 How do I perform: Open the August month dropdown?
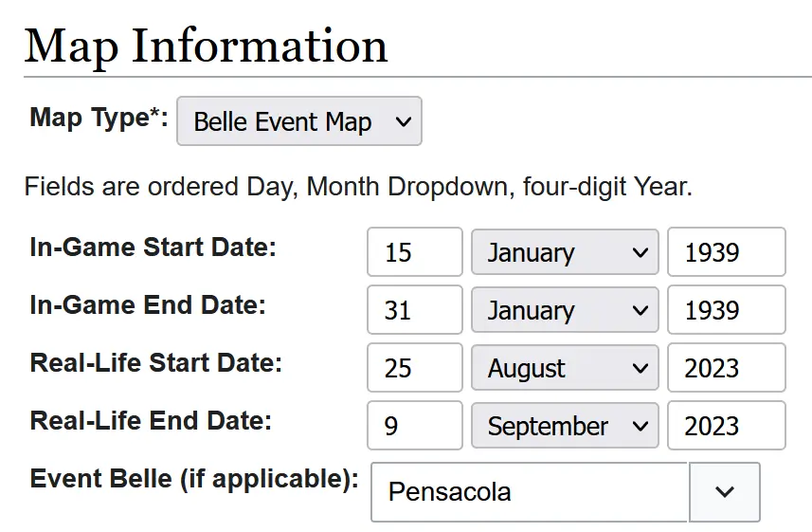564,368
